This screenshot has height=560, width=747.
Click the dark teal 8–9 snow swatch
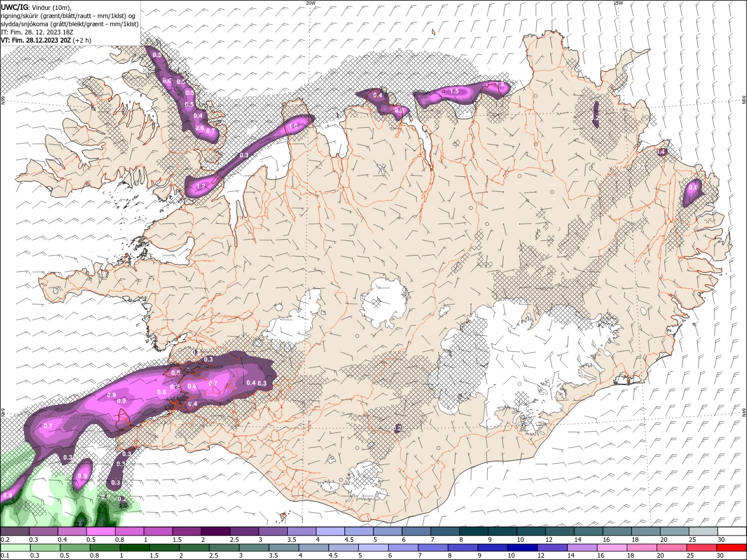473,531
